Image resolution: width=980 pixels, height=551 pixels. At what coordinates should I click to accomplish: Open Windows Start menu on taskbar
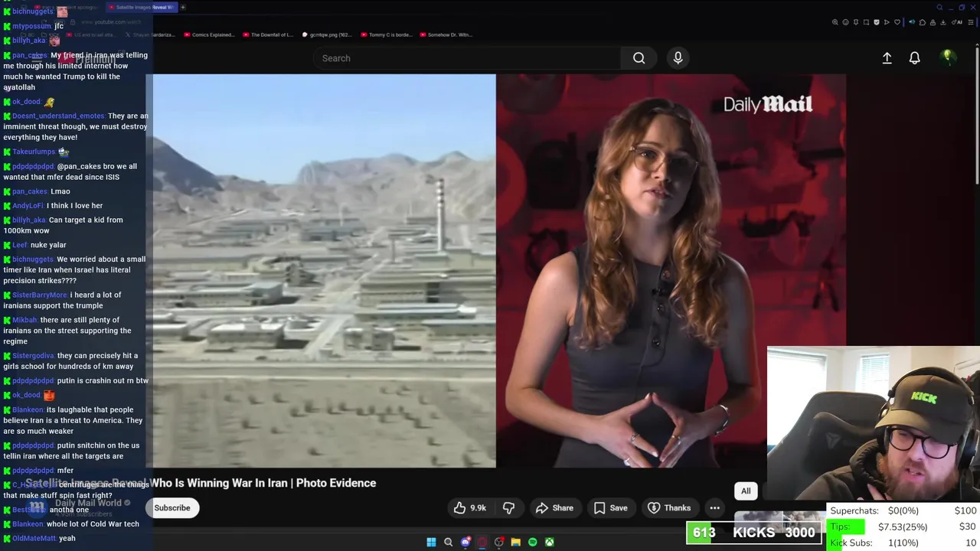pyautogui.click(x=431, y=542)
